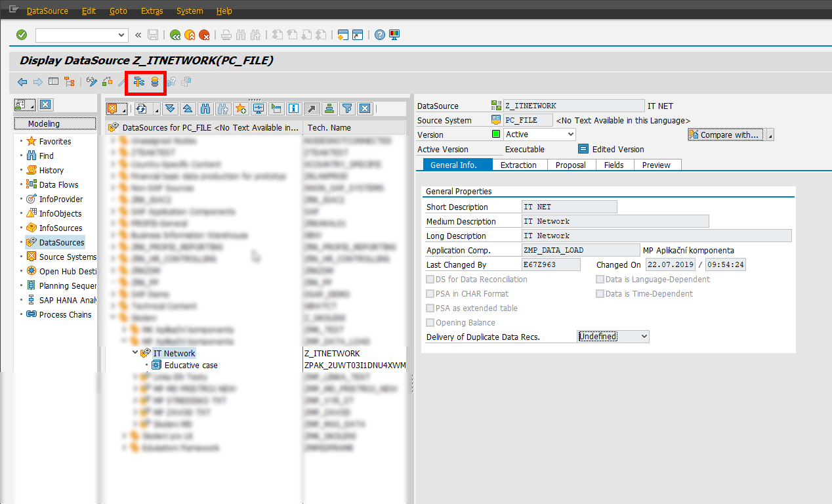Click the green Enter checkmark icon
Viewport: 832px width, 504px height.
coord(22,35)
